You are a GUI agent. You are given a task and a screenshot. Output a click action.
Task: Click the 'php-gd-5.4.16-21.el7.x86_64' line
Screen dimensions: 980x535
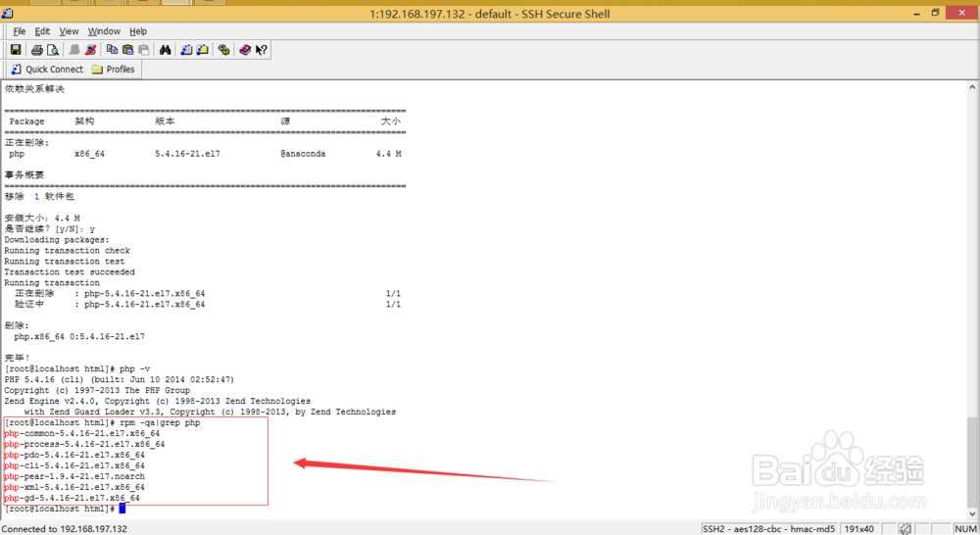coord(72,498)
